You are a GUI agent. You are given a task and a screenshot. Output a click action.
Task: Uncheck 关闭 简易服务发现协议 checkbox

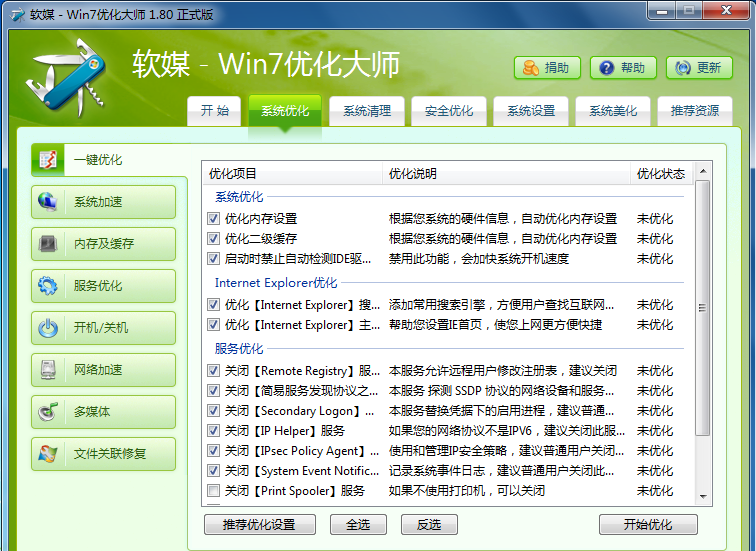[213, 390]
